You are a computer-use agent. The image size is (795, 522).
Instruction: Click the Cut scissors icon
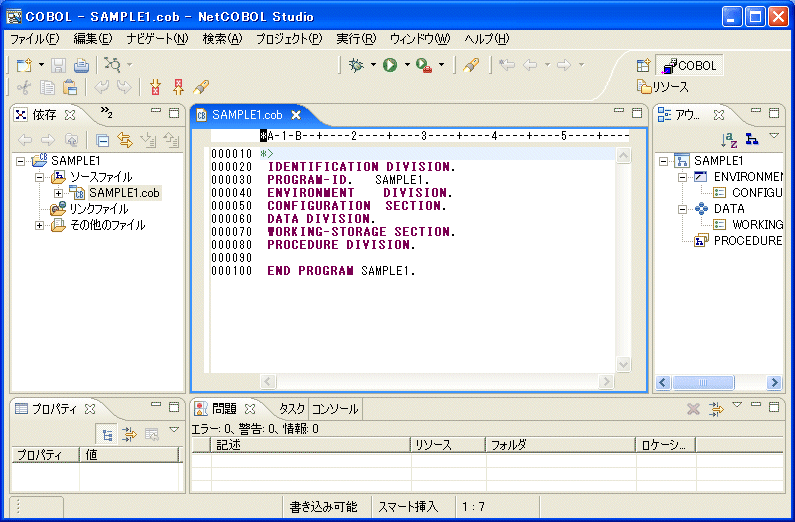tap(24, 88)
